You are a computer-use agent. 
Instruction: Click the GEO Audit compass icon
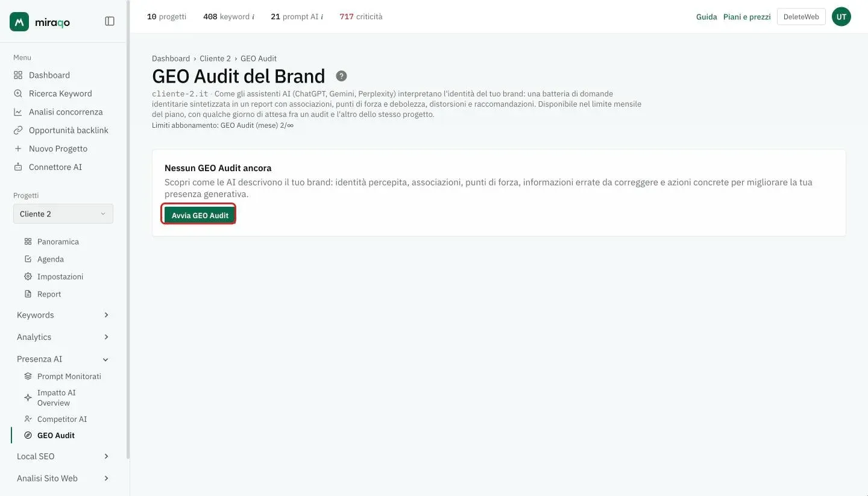point(28,435)
